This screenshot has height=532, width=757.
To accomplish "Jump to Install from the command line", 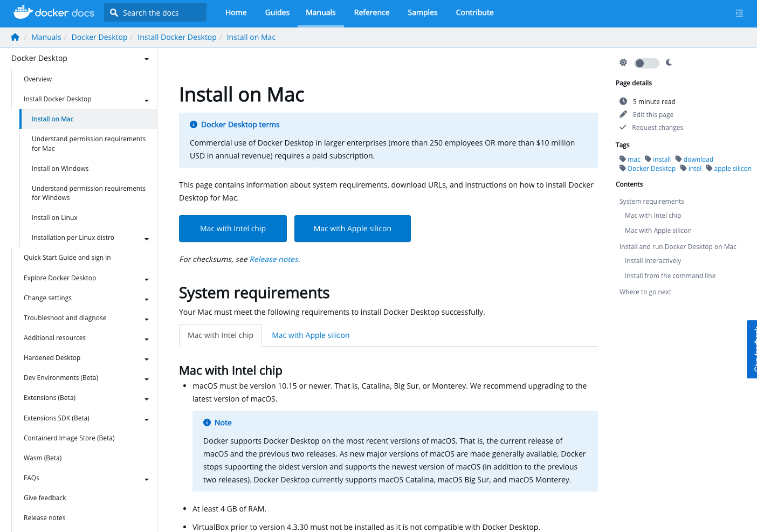I will click(670, 276).
